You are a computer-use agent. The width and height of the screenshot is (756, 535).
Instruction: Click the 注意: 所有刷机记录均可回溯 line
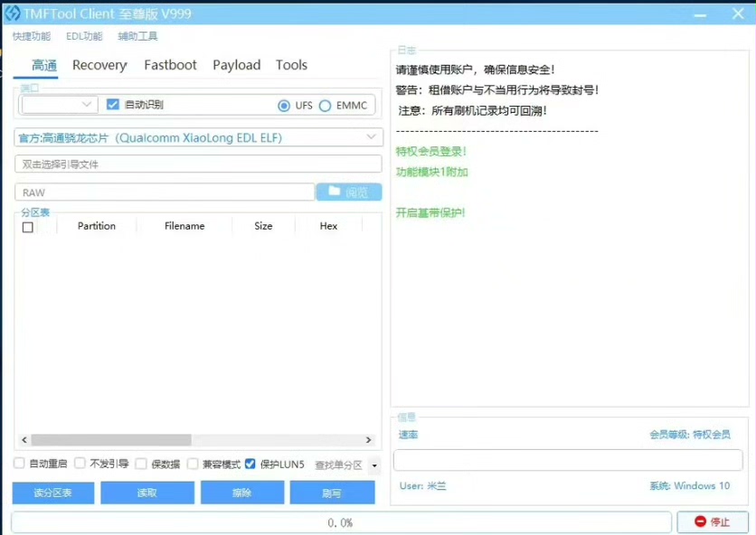[472, 111]
